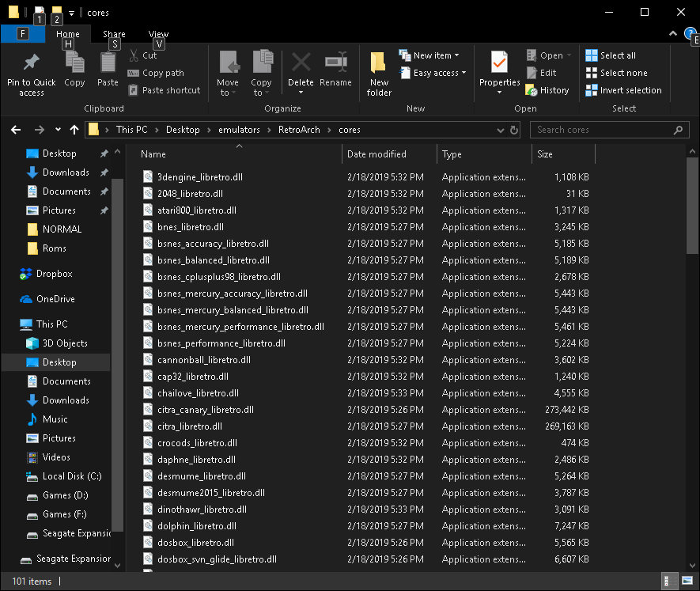Screen dimensions: 700x591
Task: Click the Copy icon in Clipboard group
Action: tap(74, 63)
